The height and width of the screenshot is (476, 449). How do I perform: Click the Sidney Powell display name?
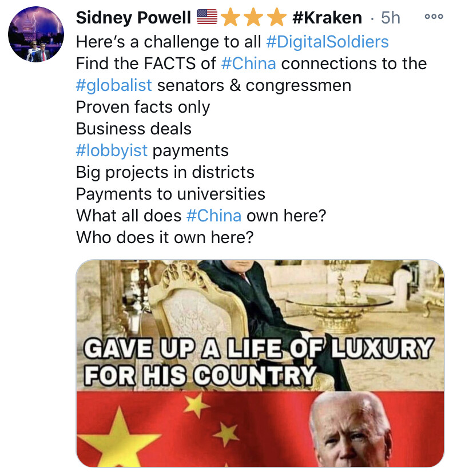coord(133,18)
